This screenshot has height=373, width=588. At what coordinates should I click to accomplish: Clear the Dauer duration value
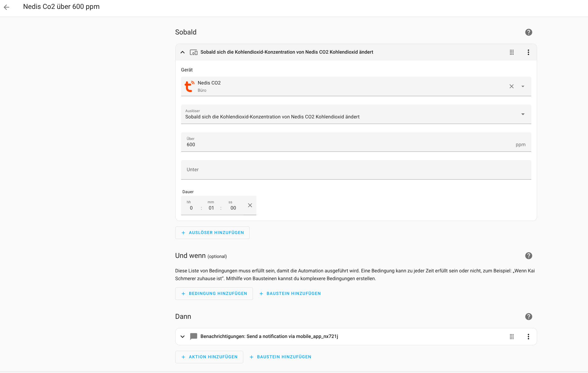[250, 205]
